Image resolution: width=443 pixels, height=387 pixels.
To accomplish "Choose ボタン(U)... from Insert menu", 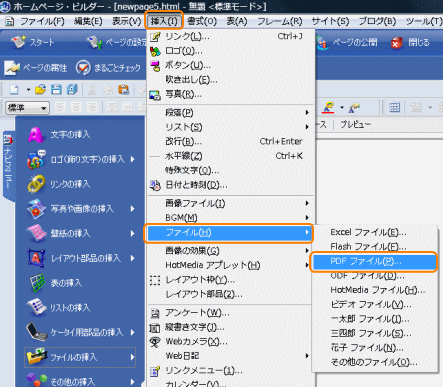I will [231, 65].
